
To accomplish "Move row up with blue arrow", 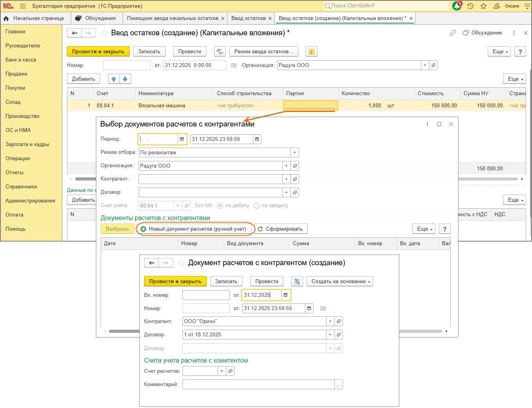I will click(114, 79).
